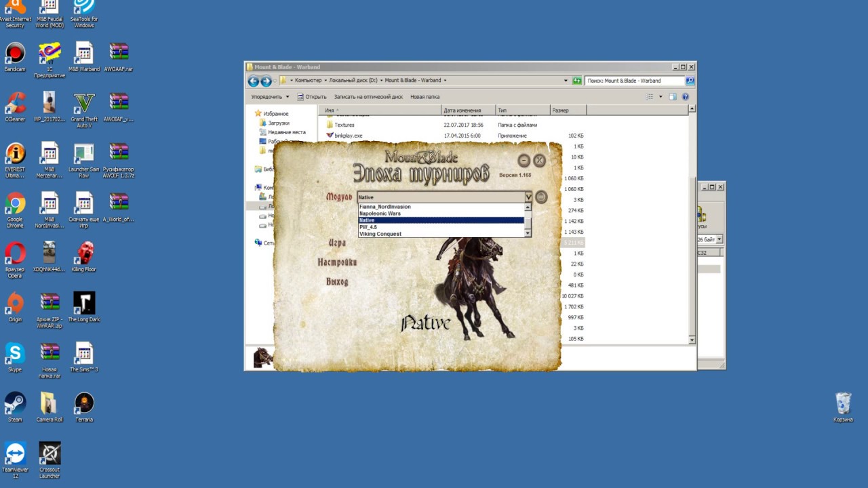The height and width of the screenshot is (488, 868).
Task: Expand the Модуль dropdown arrow
Action: pos(528,197)
